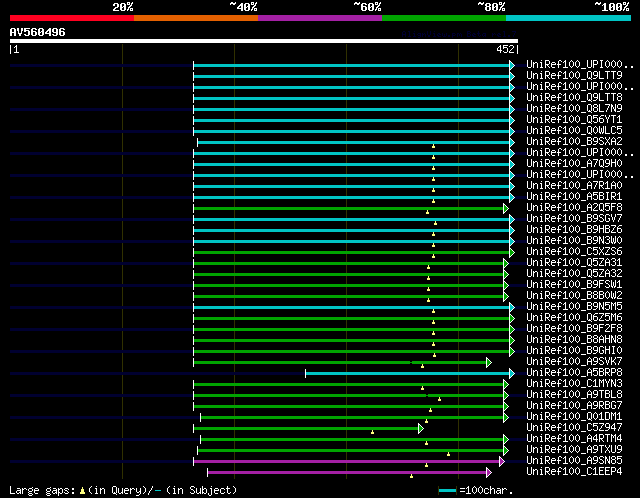The height and width of the screenshot is (498, 640).
Task: Select the UniRef100_B9SGV7 label
Action: [x=574, y=219]
